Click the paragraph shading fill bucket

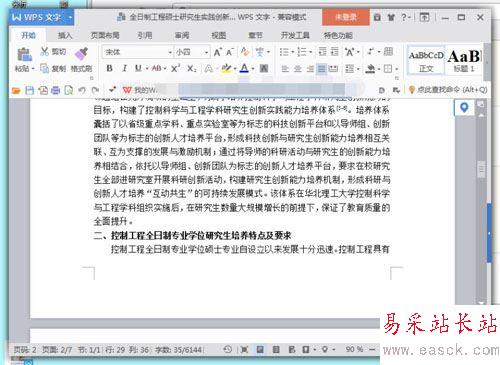click(370, 69)
